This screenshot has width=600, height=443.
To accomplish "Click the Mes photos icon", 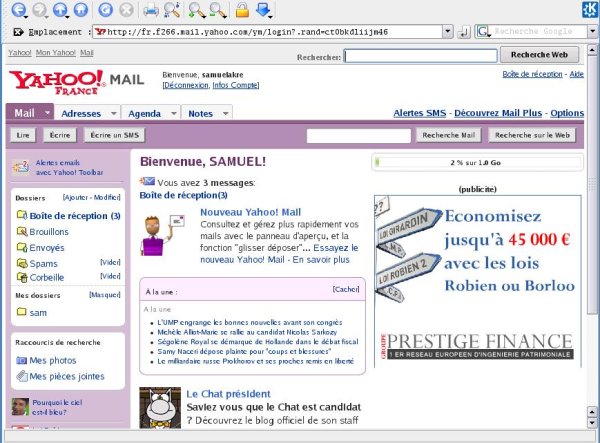I will coord(22,360).
